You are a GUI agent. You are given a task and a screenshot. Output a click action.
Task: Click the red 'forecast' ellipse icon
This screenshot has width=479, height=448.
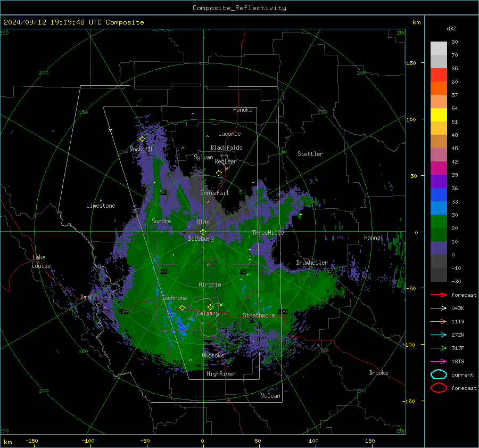[439, 388]
